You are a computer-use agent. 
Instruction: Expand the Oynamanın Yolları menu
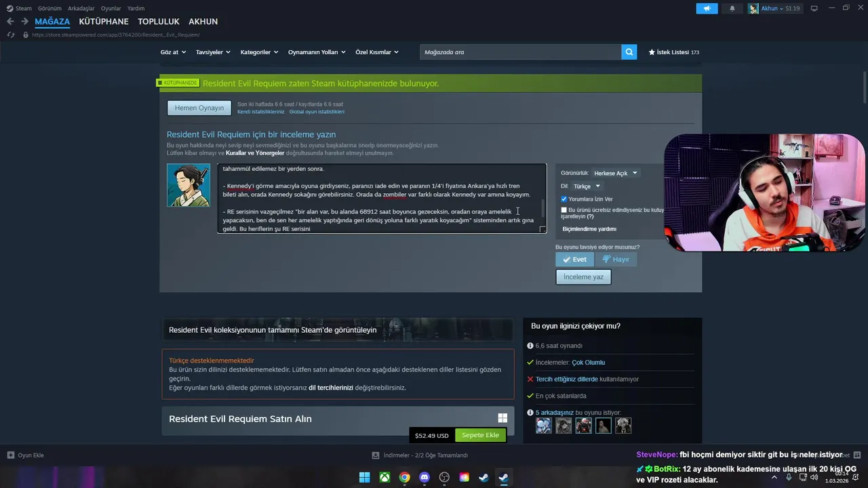coord(317,52)
